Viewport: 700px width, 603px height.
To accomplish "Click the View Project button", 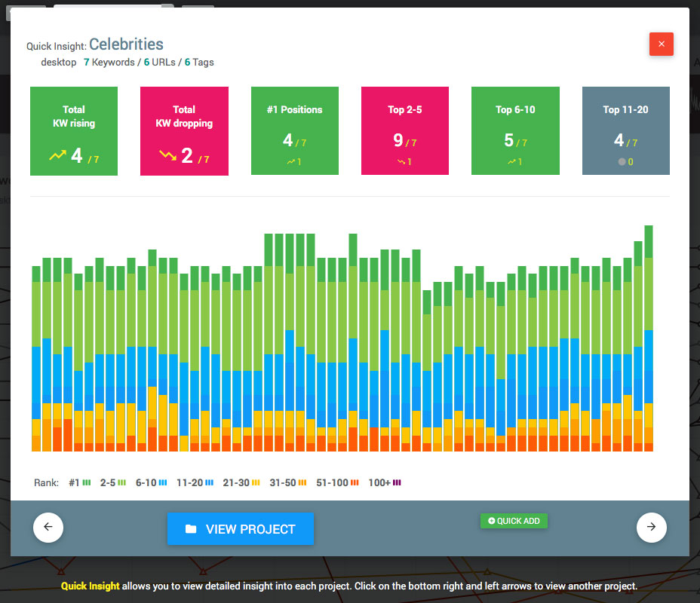I will coord(240,529).
